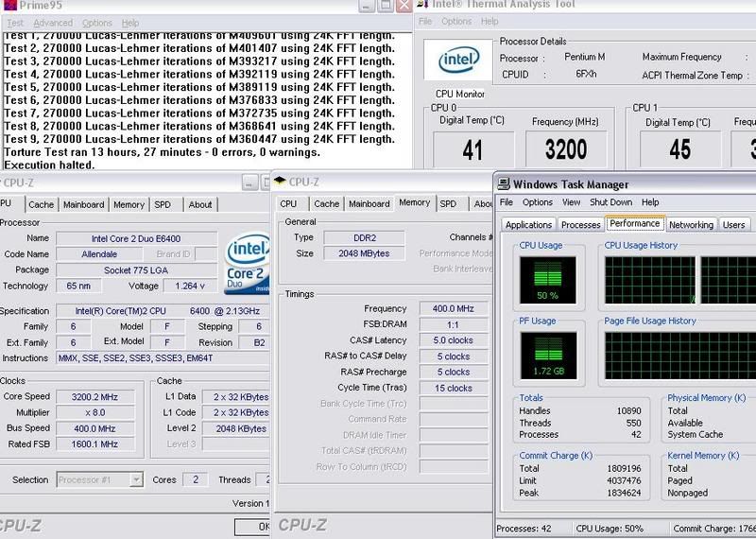
Task: Select the About tab in left CPU-Z window
Action: pyautogui.click(x=200, y=204)
